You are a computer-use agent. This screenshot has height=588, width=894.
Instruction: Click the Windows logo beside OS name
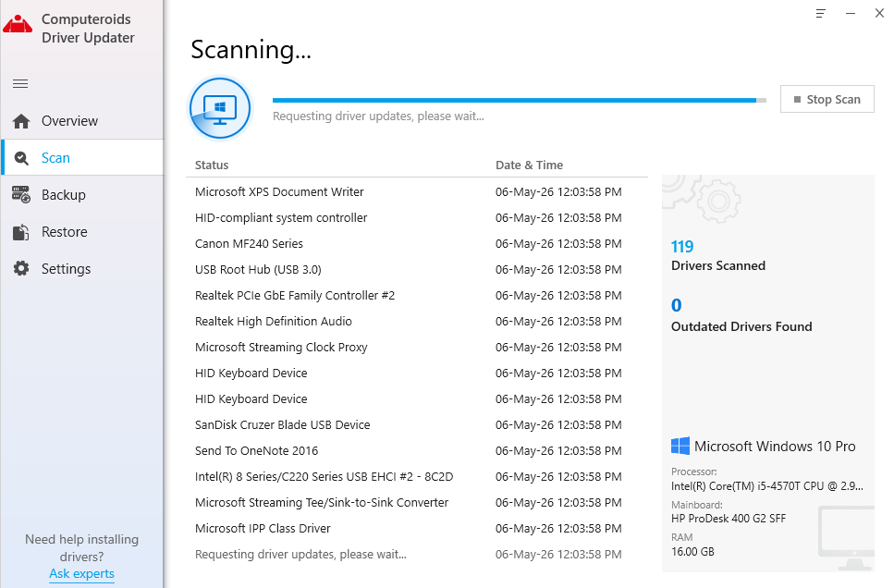click(680, 446)
